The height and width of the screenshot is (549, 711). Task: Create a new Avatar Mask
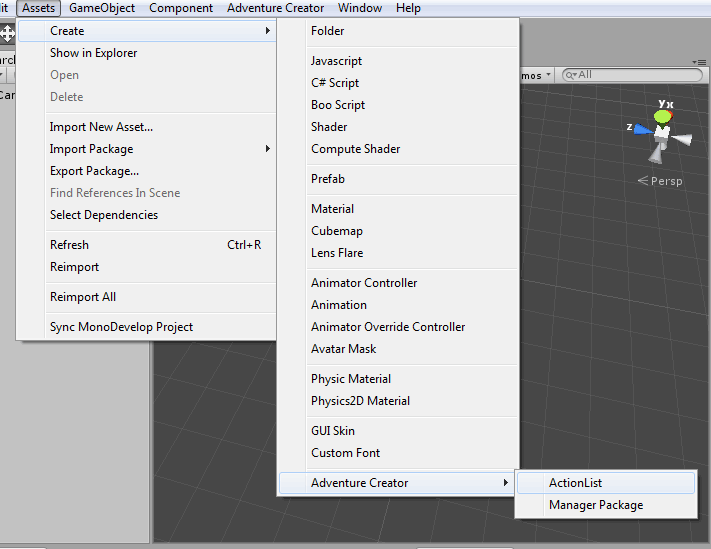tap(398, 349)
